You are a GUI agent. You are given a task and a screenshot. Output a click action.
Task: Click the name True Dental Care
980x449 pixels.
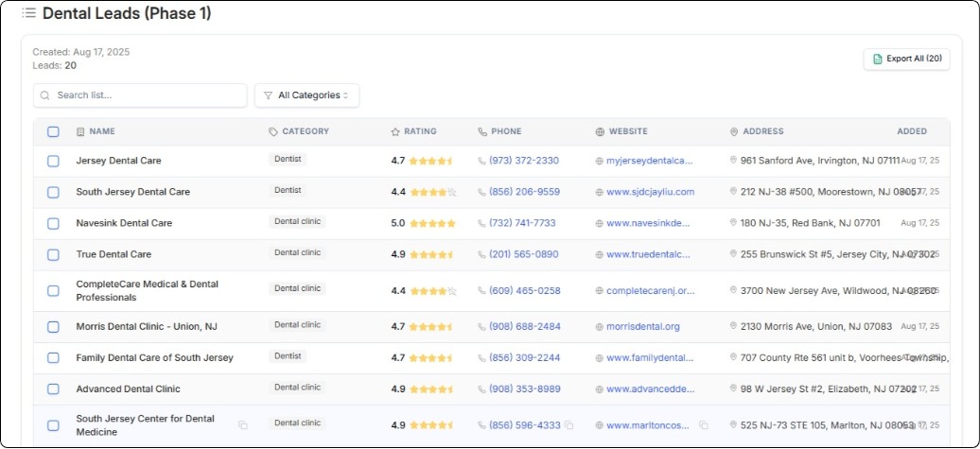coord(114,255)
